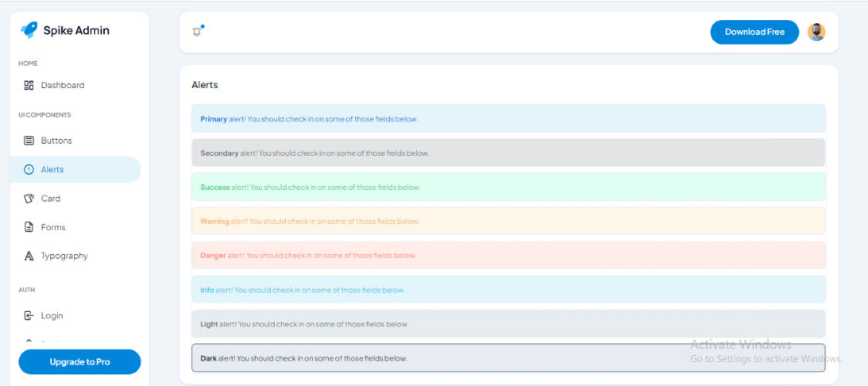Click the Dashboard grid icon

[29, 85]
